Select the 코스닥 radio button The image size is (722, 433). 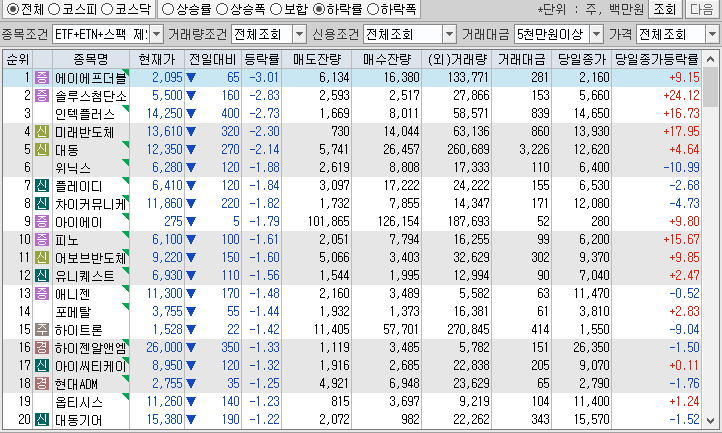pos(106,9)
